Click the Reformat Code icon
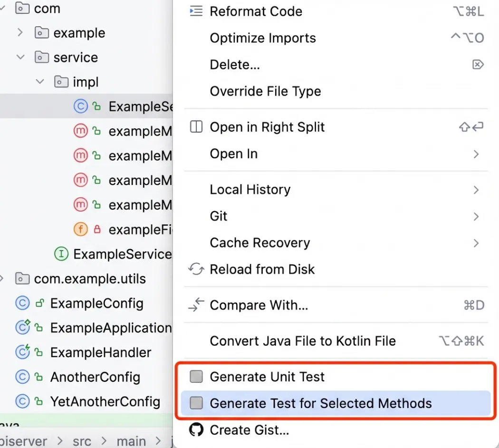Viewport: 499px width, 448px height. (196, 11)
